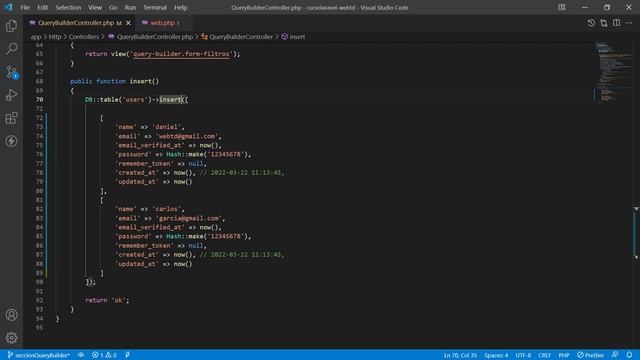Open the Run menu
The width and height of the screenshot is (640, 360).
click(130, 7)
